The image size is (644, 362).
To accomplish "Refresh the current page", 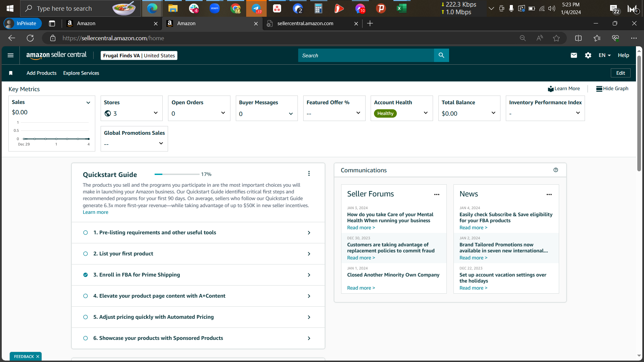I will click(30, 38).
